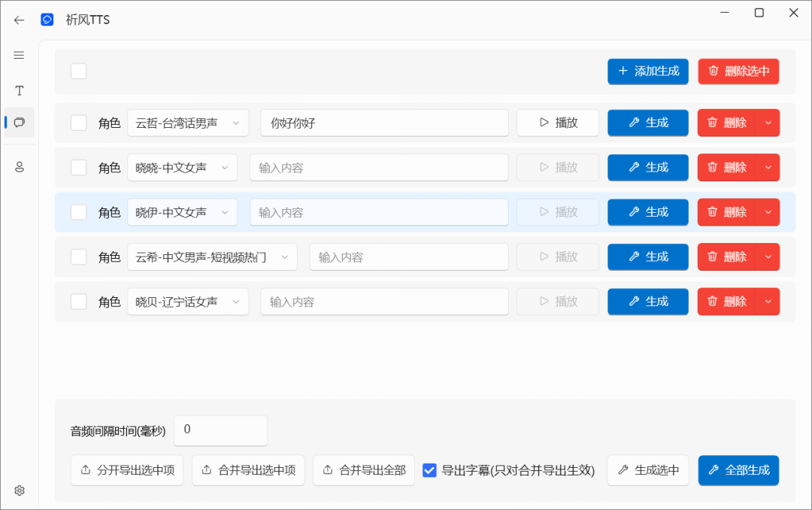The width and height of the screenshot is (812, 510).
Task: Click 播放 in the 晓伊-中文女声 row
Action: pos(558,212)
